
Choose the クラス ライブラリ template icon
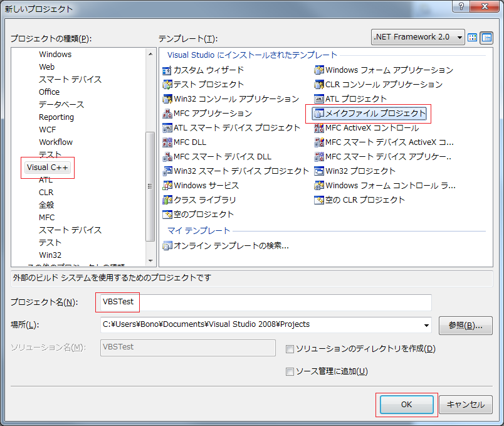167,200
